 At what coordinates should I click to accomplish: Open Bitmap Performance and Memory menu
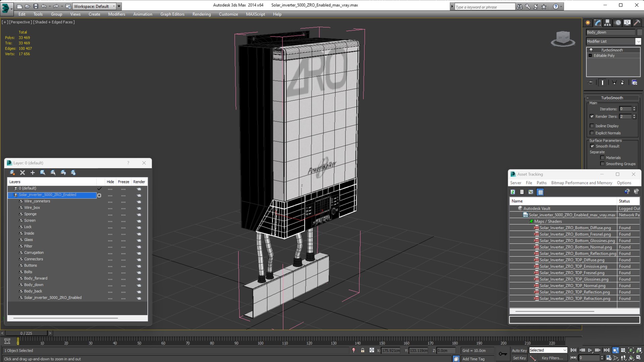(x=581, y=183)
